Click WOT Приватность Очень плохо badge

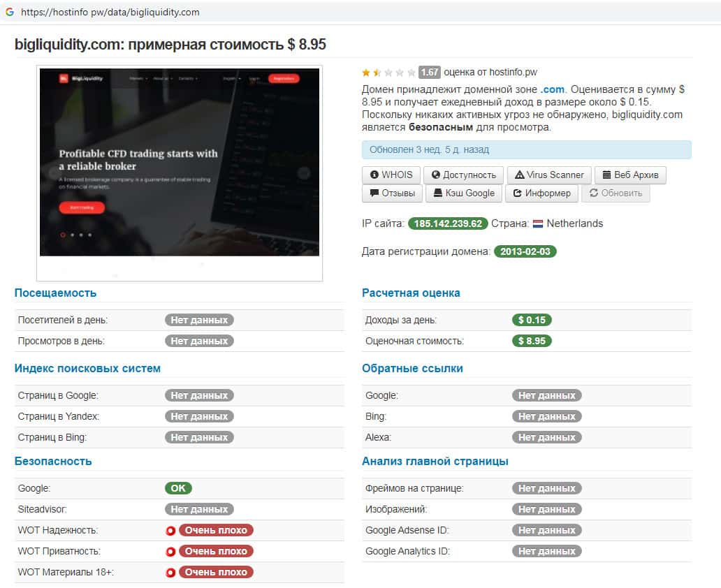click(216, 551)
